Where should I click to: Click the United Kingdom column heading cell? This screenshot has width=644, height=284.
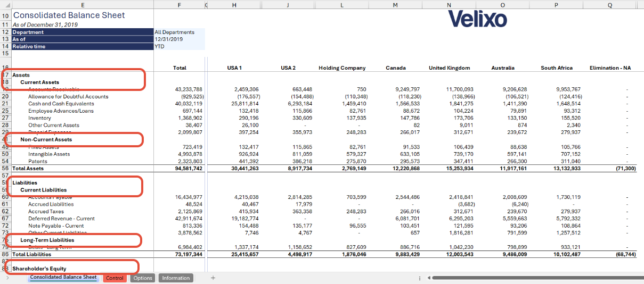[449, 68]
